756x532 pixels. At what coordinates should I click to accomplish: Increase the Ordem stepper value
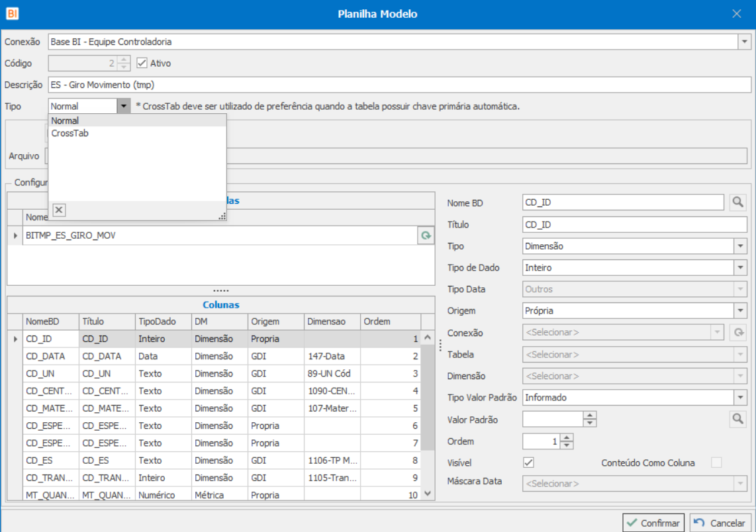(567, 437)
